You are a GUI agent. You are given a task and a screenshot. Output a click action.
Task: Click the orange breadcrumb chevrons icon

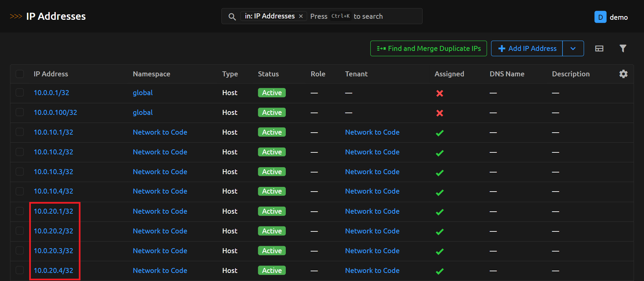[16, 16]
